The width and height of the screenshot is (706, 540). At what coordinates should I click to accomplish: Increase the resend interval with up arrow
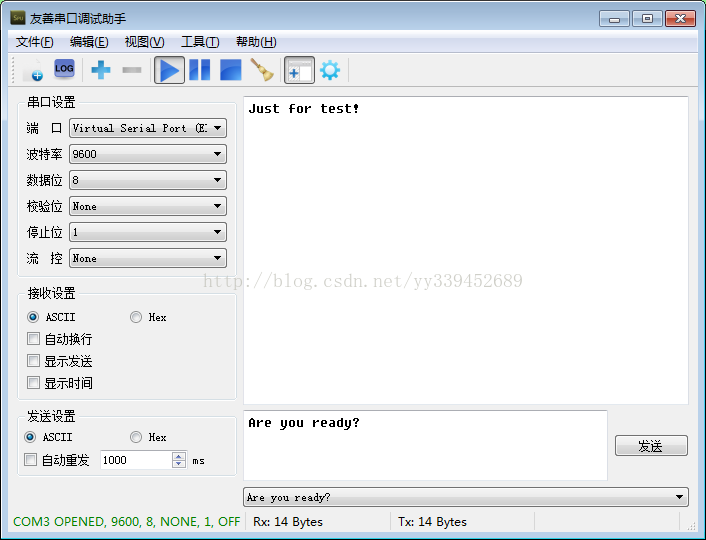[179, 456]
